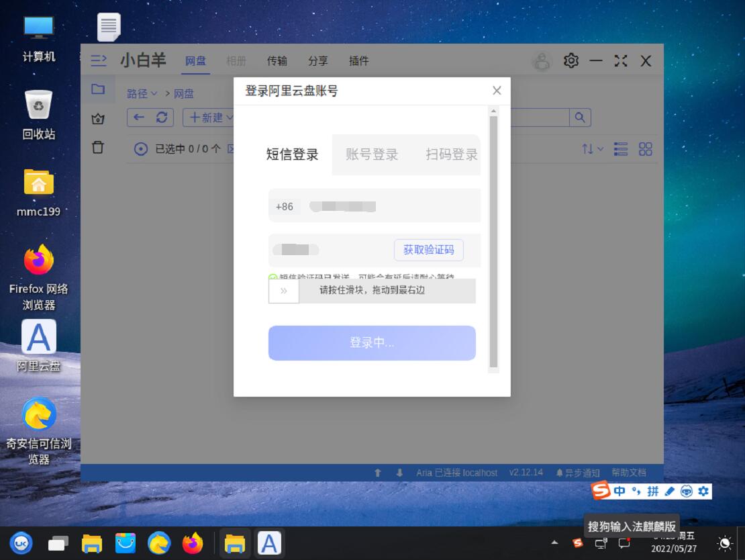Open the notification bubble icon in tray
745x560 pixels.
624,543
